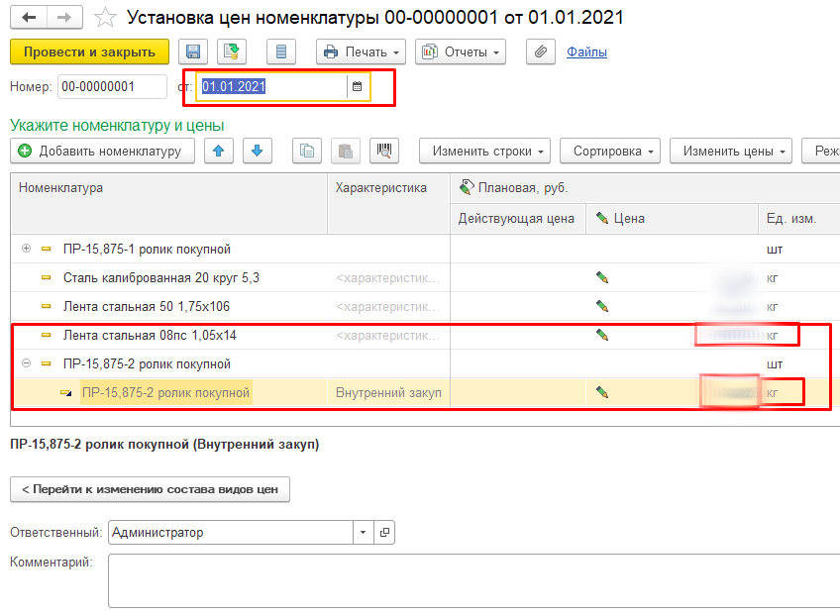Open the Файлы link
Viewport: 840px width, 616px height.
coord(586,51)
